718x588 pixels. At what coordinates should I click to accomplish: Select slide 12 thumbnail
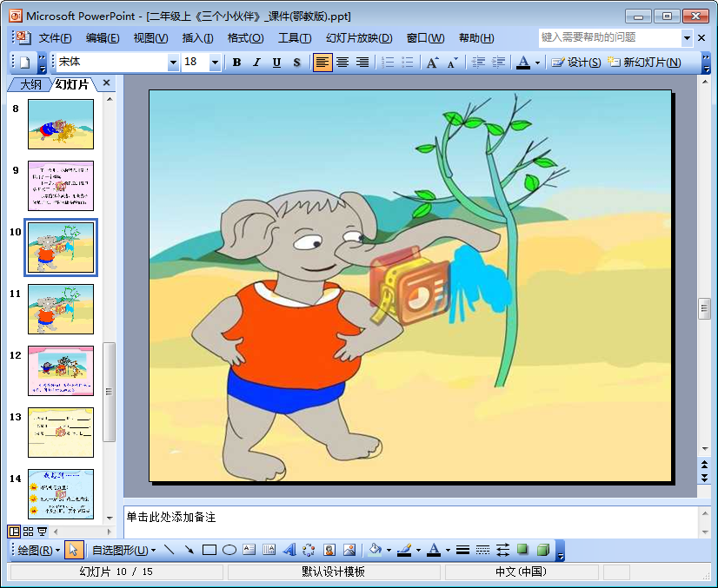[61, 371]
